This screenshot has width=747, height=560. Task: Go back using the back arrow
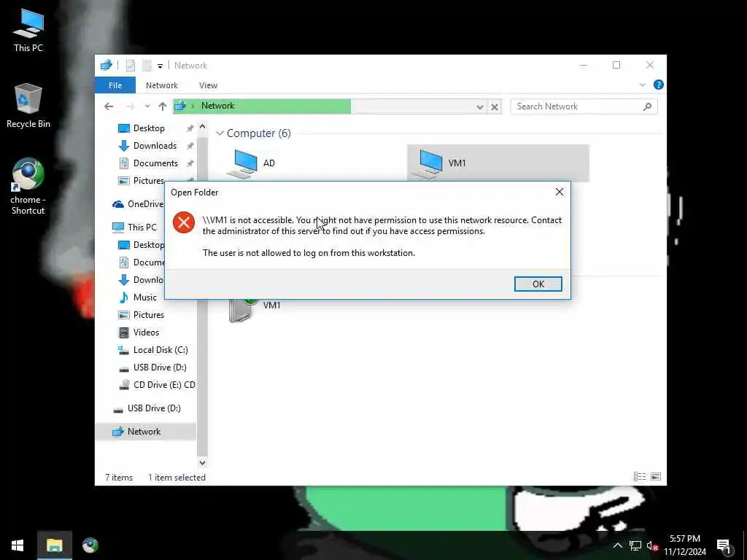click(109, 106)
